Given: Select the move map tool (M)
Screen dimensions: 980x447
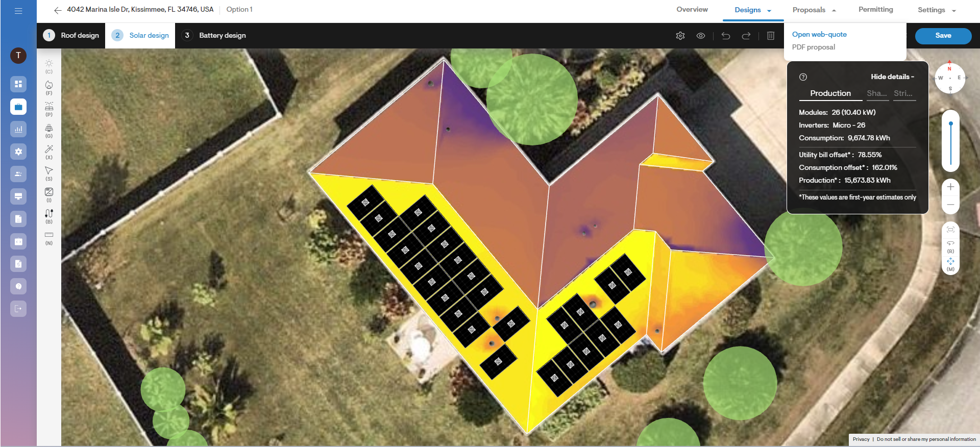Looking at the screenshot, I should tap(950, 264).
